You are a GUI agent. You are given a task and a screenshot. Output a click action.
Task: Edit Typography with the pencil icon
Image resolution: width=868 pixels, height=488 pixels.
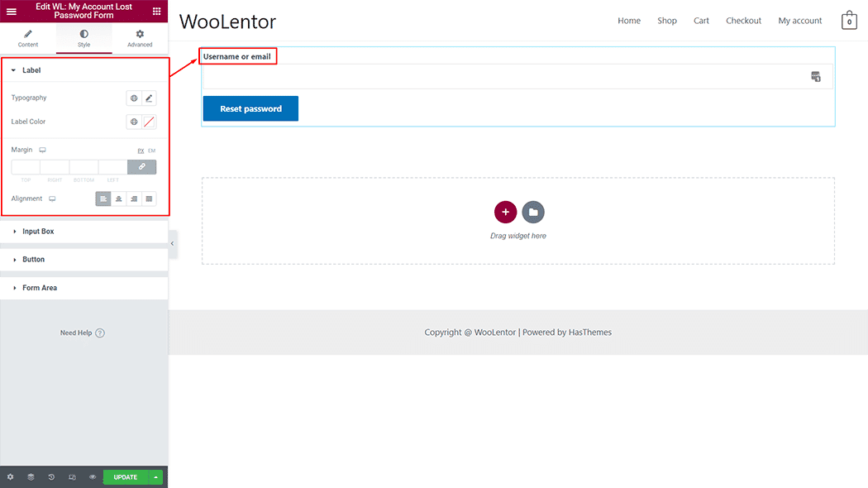click(149, 98)
